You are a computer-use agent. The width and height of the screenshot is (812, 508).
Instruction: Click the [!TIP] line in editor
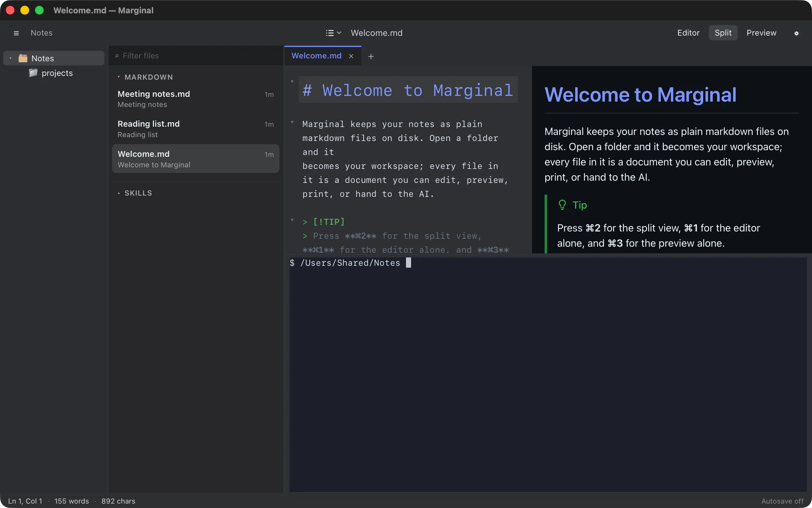tap(324, 222)
